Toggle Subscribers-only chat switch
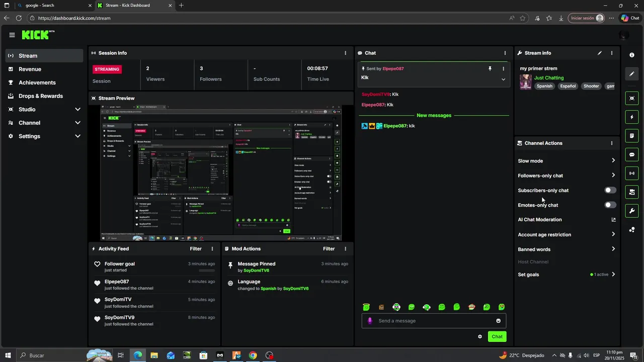Viewport: 644px width, 362px height. click(x=610, y=191)
